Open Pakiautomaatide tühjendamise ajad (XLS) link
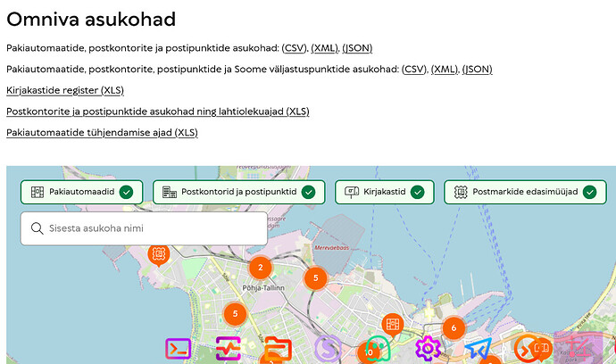The width and height of the screenshot is (616, 364). (x=102, y=133)
